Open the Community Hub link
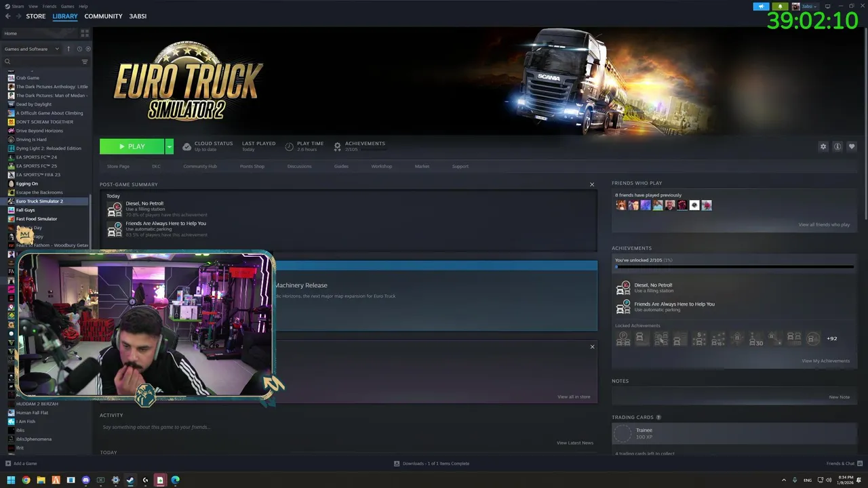 point(200,166)
